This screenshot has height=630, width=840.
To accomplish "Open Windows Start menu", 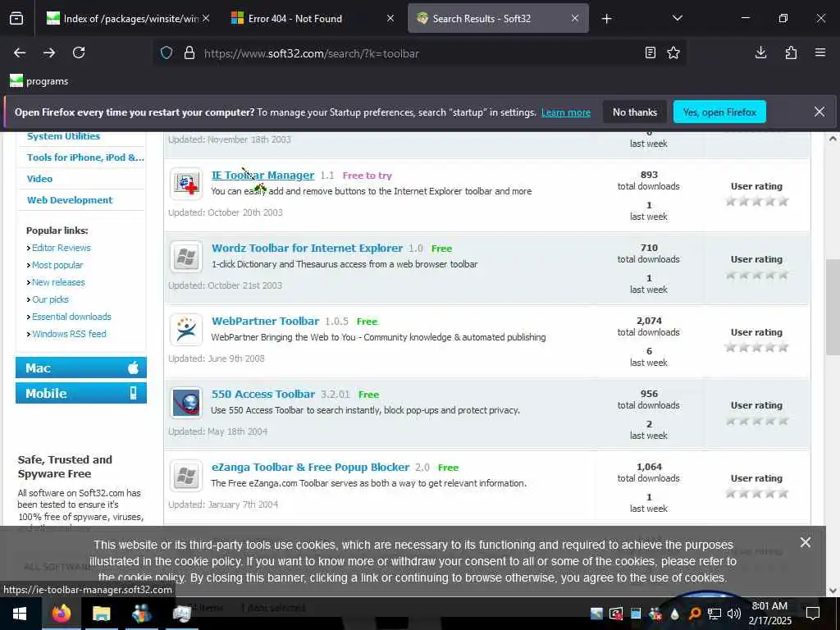I will [x=20, y=614].
